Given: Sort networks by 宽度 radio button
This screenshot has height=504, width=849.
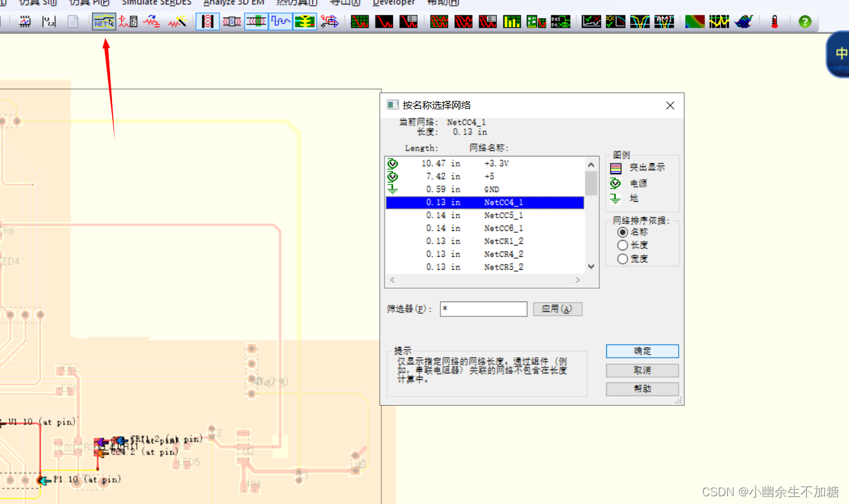Looking at the screenshot, I should click(x=623, y=259).
